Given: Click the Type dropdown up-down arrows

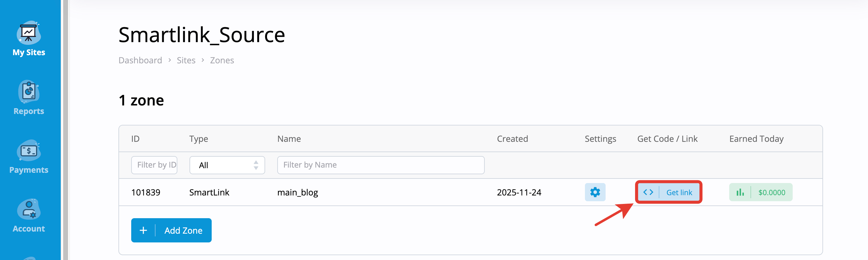Looking at the screenshot, I should coord(256,165).
